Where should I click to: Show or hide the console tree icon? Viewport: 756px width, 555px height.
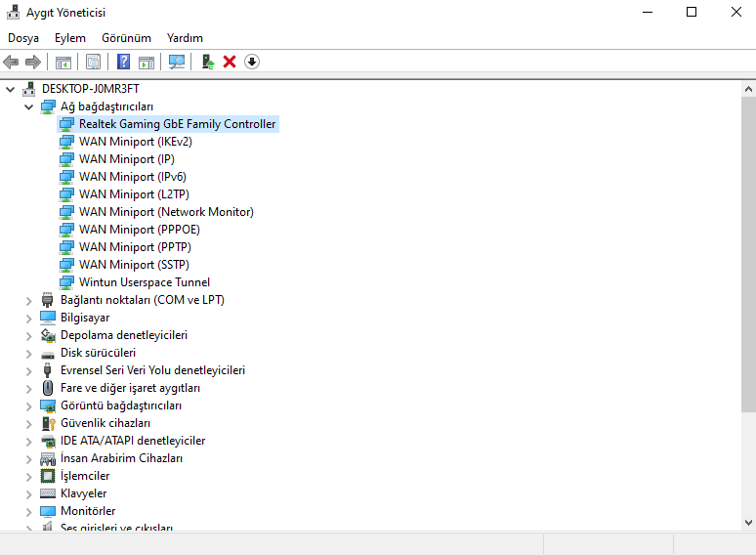click(63, 62)
